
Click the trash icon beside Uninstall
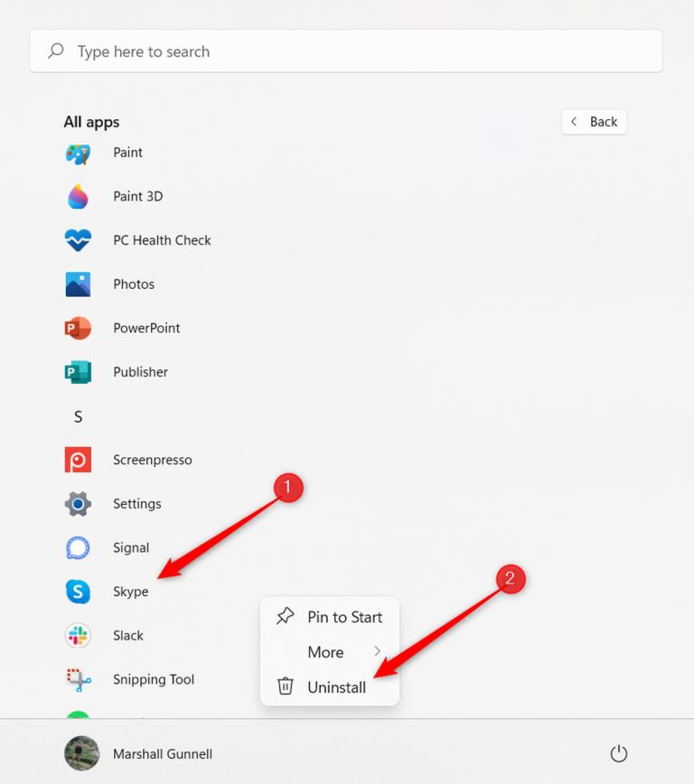click(x=286, y=686)
